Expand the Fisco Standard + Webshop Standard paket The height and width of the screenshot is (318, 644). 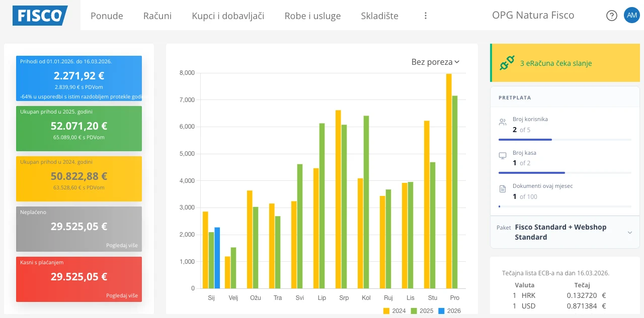pyautogui.click(x=560, y=232)
